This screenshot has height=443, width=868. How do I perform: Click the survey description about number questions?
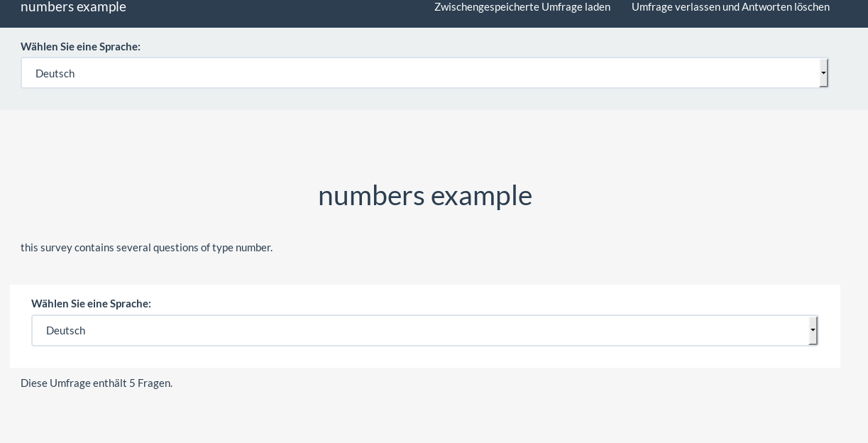coord(146,247)
